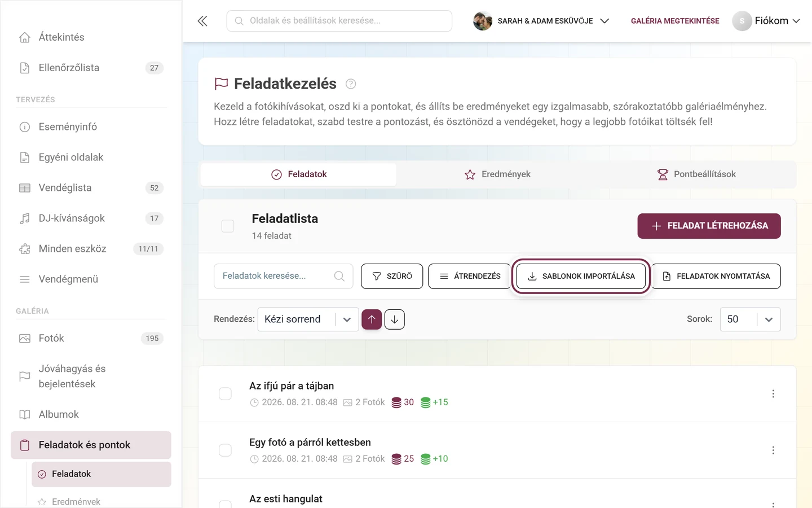Expand the Sarah & Adam Esküvője event switcher
This screenshot has width=812, height=508.
click(x=541, y=21)
